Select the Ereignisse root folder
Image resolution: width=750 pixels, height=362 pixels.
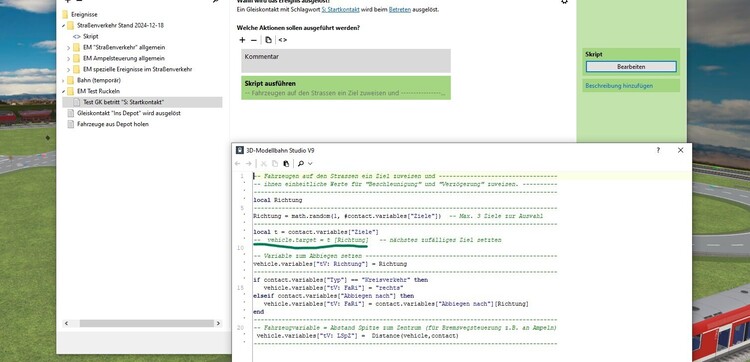pyautogui.click(x=84, y=14)
